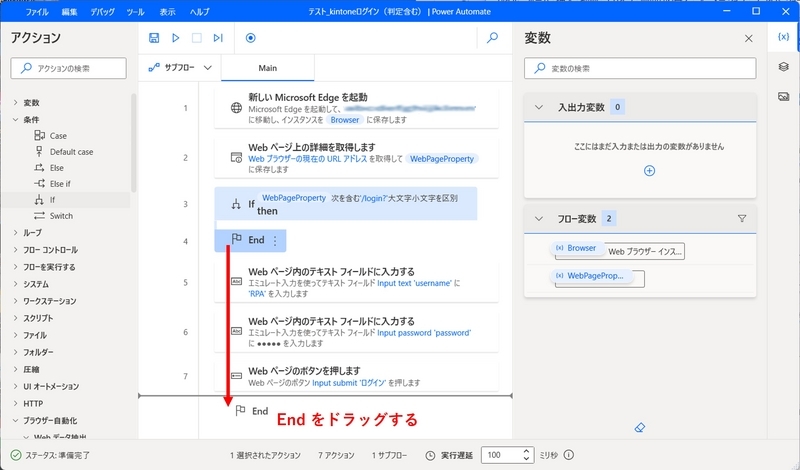Focus the 変数の検索 search field
This screenshot has height=470, width=800.
click(640, 68)
